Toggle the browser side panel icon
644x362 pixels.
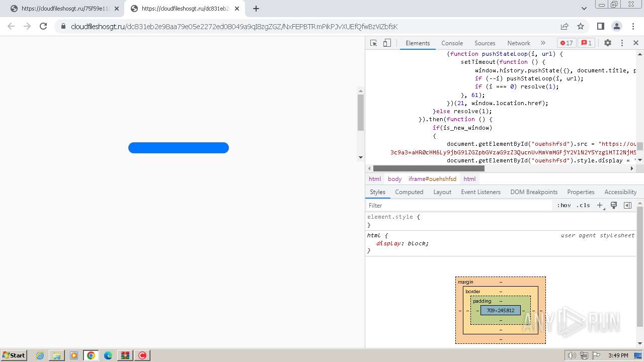[x=601, y=26]
